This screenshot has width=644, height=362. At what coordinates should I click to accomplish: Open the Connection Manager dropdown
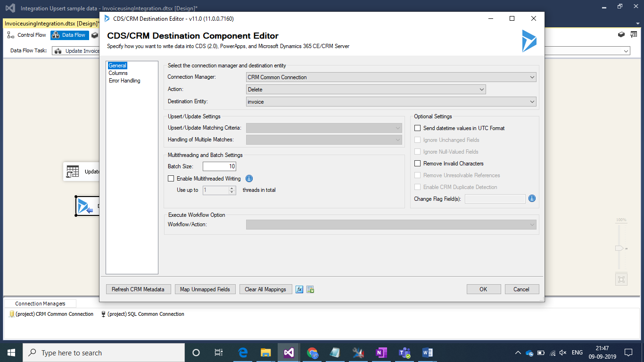pos(391,77)
